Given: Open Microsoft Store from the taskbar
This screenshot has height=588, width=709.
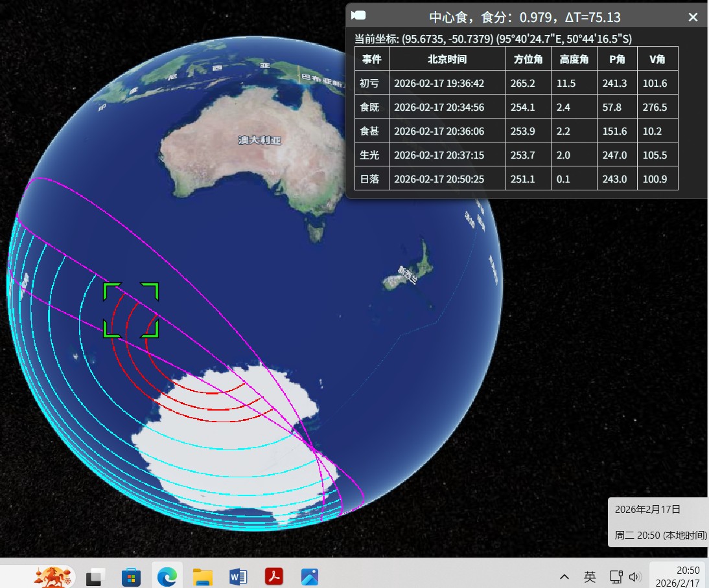Looking at the screenshot, I should 132,576.
